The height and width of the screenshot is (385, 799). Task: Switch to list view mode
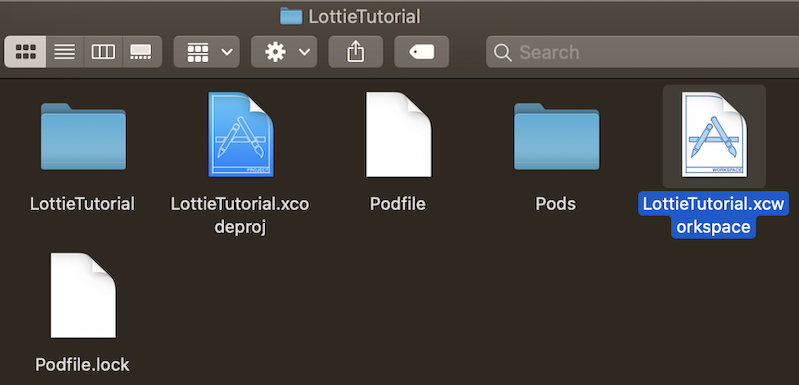(x=65, y=51)
